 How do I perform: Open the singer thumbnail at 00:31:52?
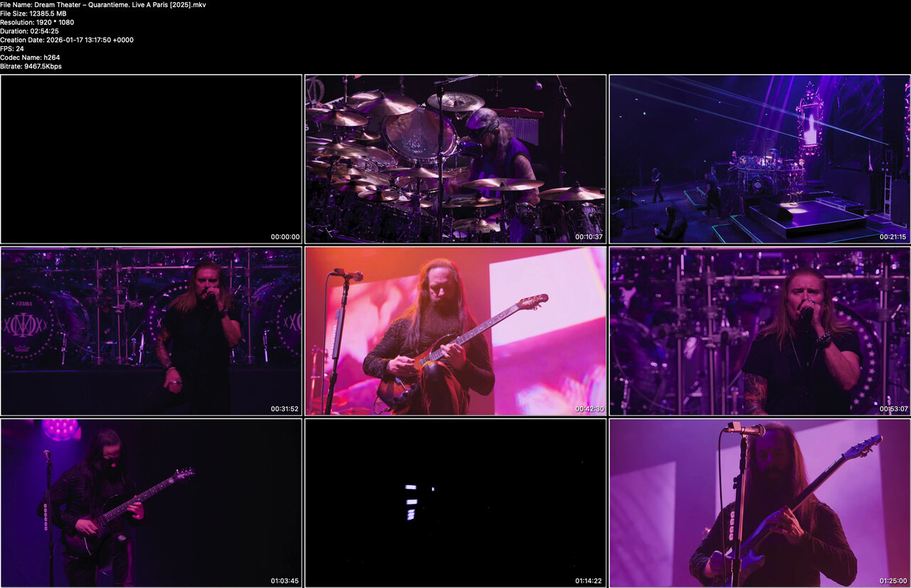tap(151, 331)
